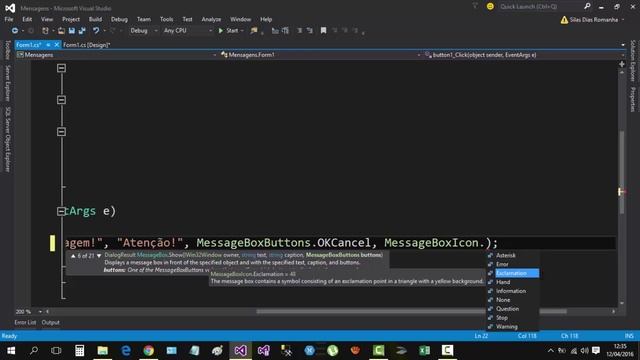This screenshot has width=640, height=360.
Task: Open the Silas Dias Romanha account menu
Action: coord(593,20)
